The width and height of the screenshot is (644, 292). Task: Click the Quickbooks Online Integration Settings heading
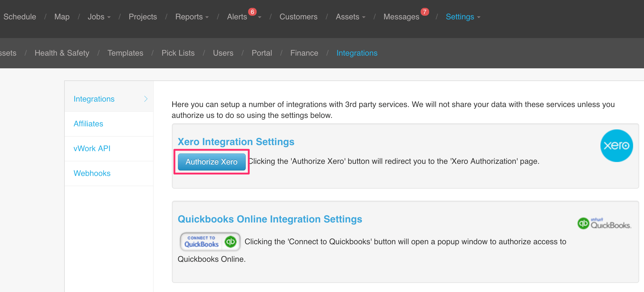(x=270, y=219)
